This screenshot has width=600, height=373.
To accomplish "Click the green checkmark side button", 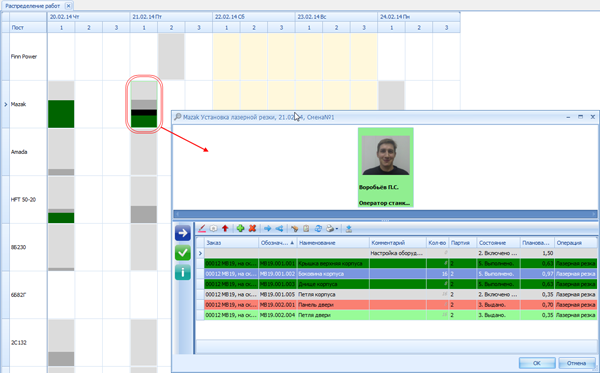I will [183, 252].
